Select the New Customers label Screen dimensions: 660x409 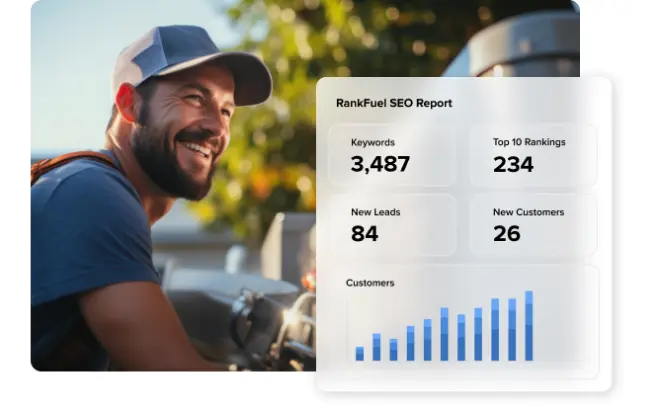click(529, 212)
